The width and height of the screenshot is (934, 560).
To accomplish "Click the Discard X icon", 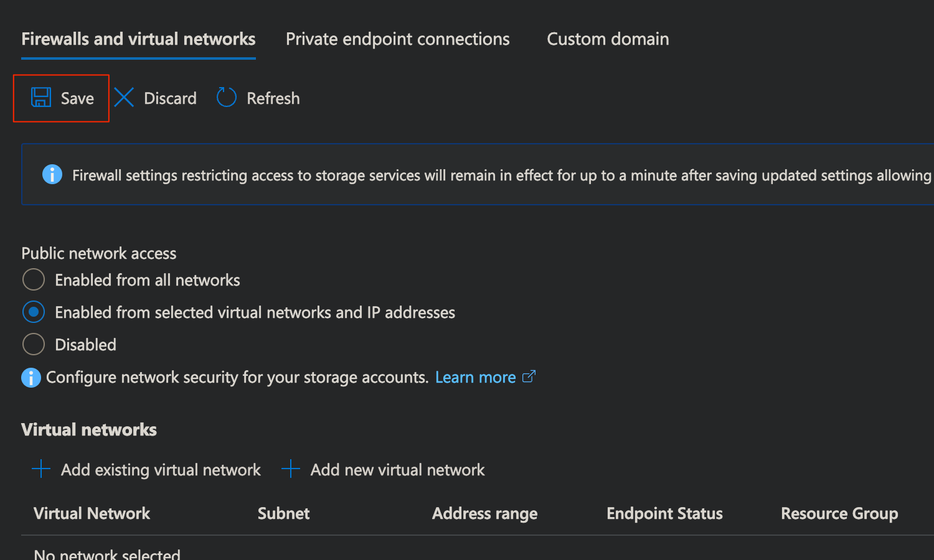I will (124, 98).
